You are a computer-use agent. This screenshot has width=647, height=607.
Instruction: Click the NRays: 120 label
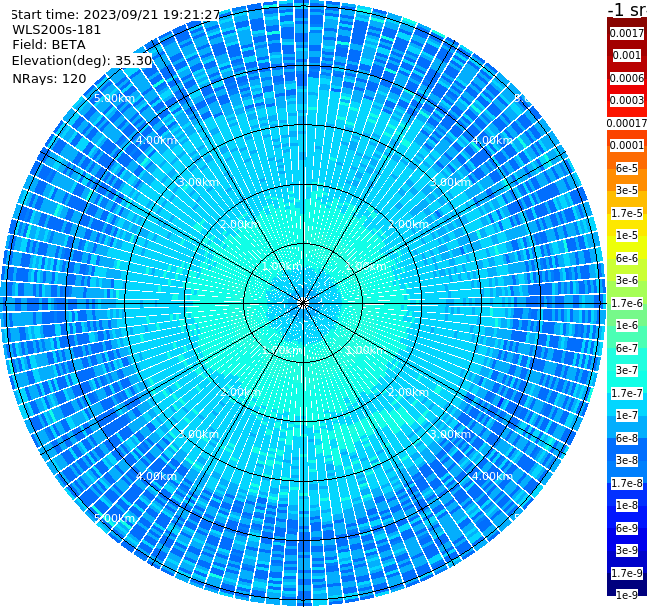(49, 78)
